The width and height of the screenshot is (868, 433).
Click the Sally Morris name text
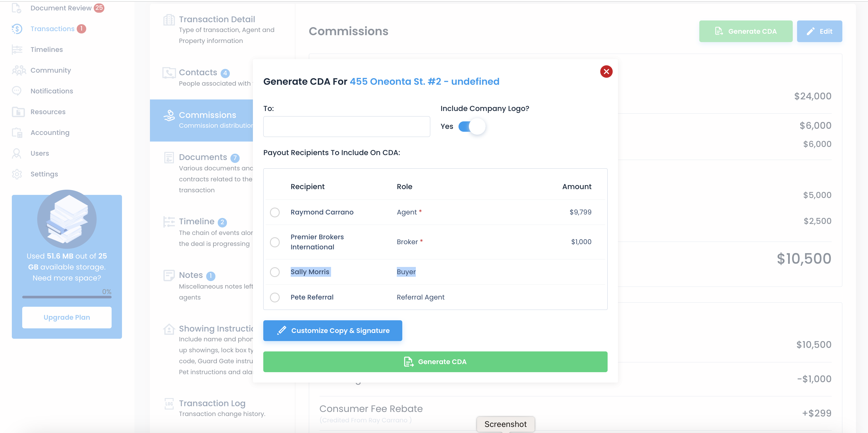click(x=310, y=272)
